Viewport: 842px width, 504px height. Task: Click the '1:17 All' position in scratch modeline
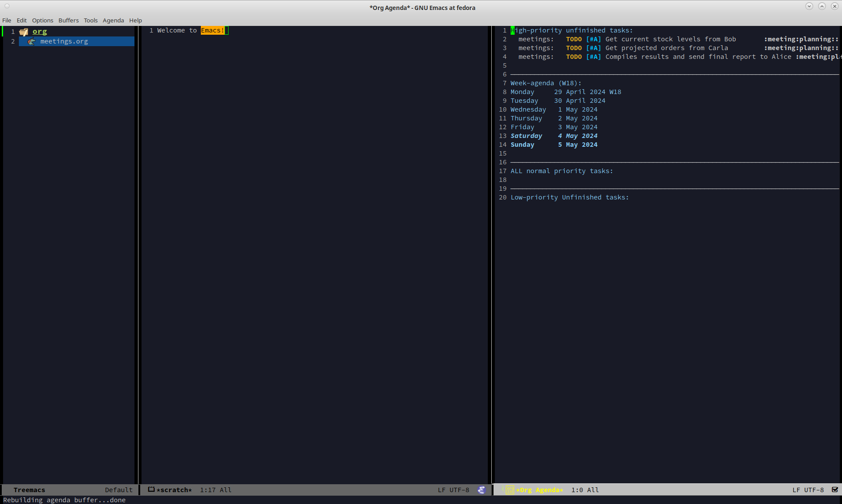tap(216, 490)
